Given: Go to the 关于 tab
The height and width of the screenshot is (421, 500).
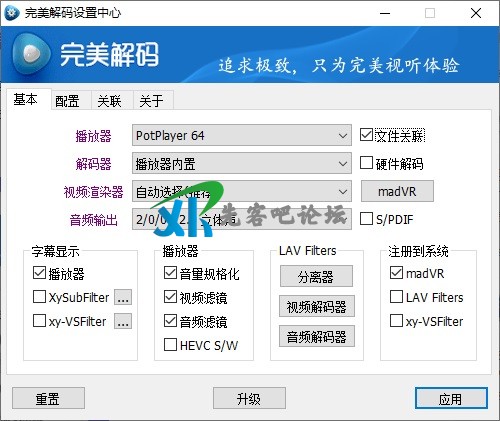Looking at the screenshot, I should [x=151, y=101].
